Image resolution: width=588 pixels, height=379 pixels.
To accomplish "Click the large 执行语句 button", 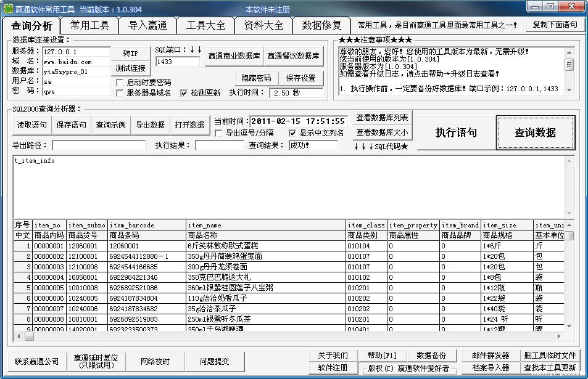I will pos(456,132).
